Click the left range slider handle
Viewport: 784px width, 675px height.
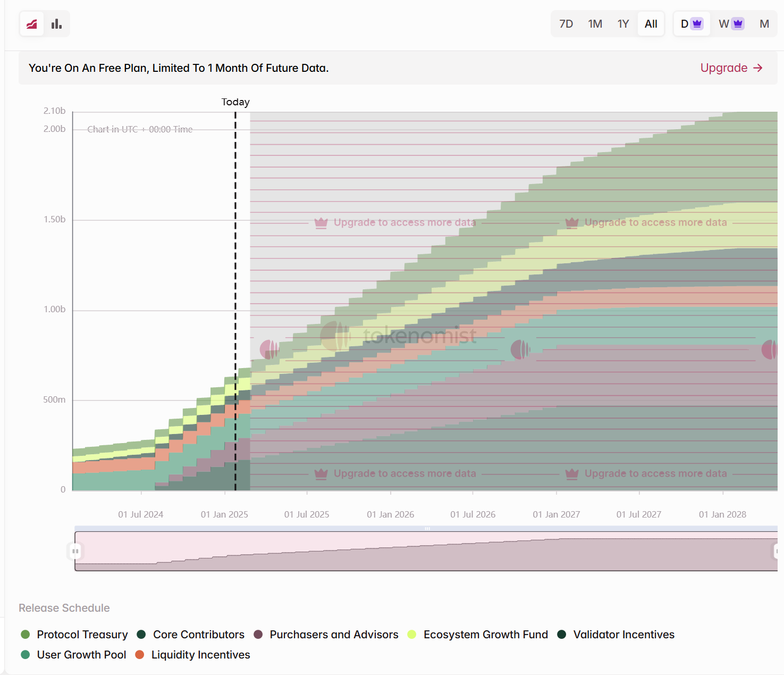[75, 551]
